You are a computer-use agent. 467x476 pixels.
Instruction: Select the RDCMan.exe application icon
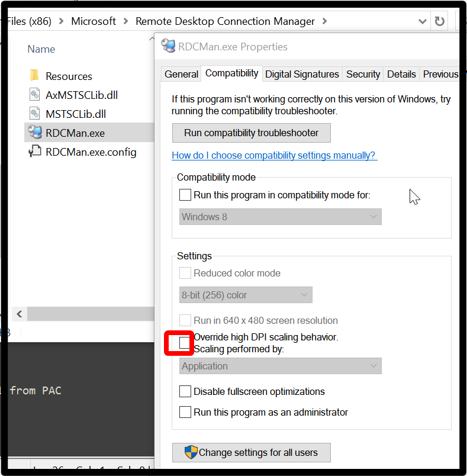34,133
